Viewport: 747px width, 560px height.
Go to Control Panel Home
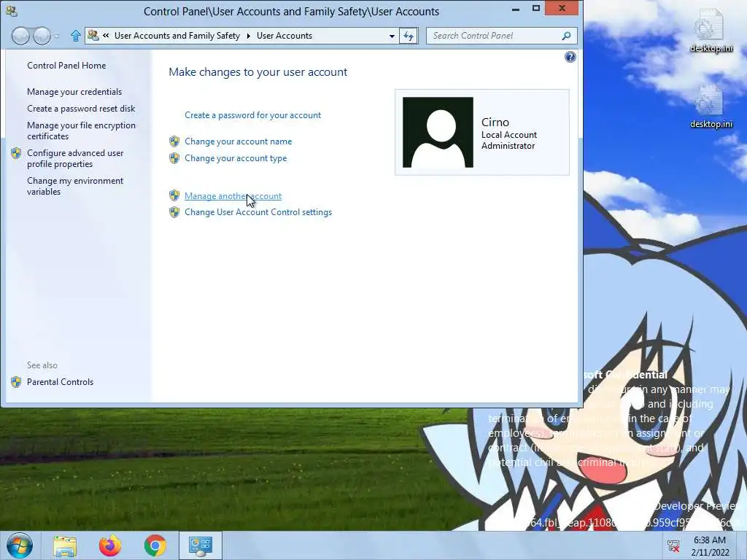point(66,66)
